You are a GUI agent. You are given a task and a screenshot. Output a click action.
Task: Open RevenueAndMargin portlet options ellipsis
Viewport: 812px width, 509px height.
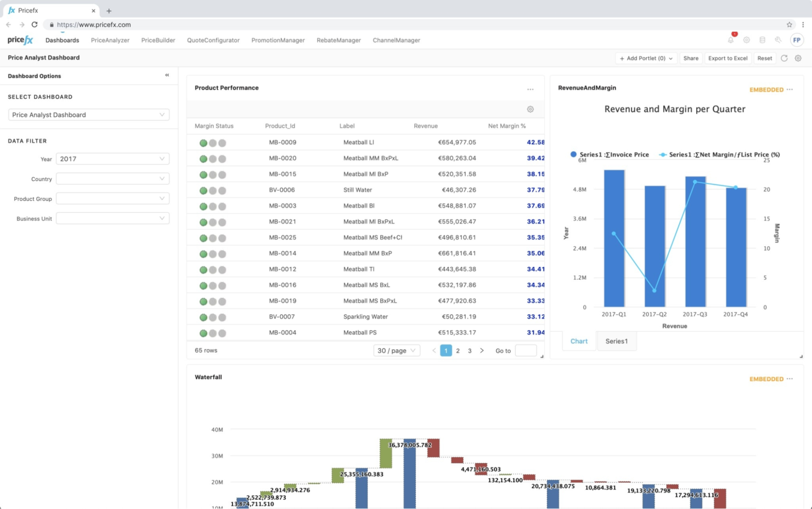[x=789, y=89]
